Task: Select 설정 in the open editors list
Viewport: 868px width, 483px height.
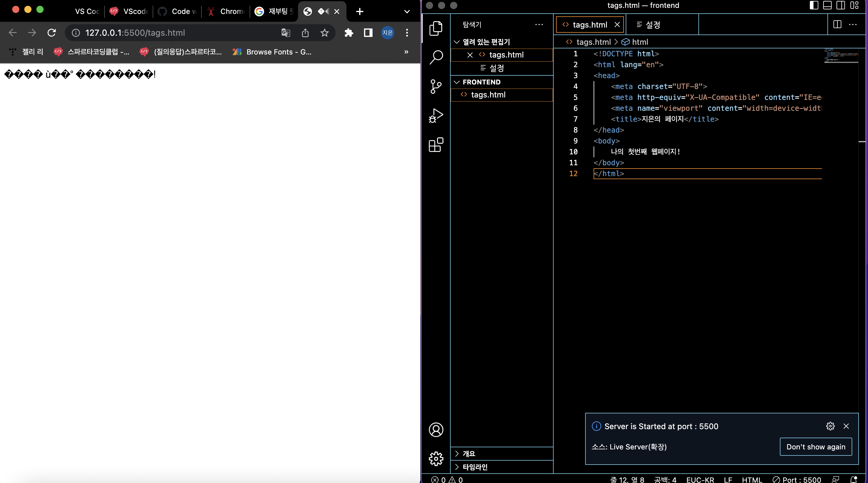Action: [x=502, y=68]
